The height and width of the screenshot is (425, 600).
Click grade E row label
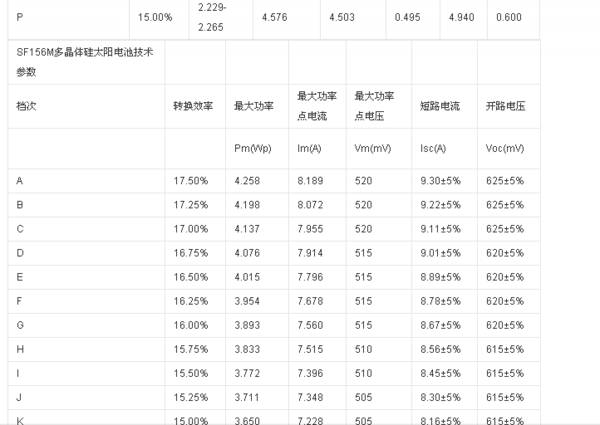20,277
